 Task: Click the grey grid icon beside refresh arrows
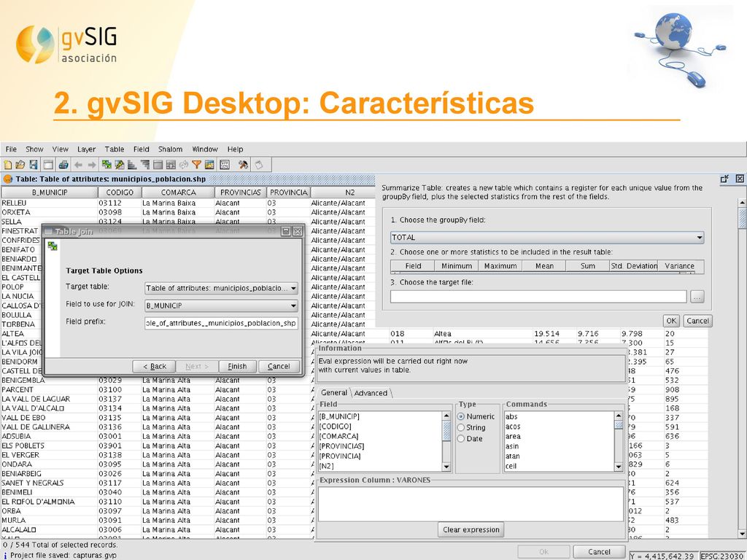tap(171, 165)
